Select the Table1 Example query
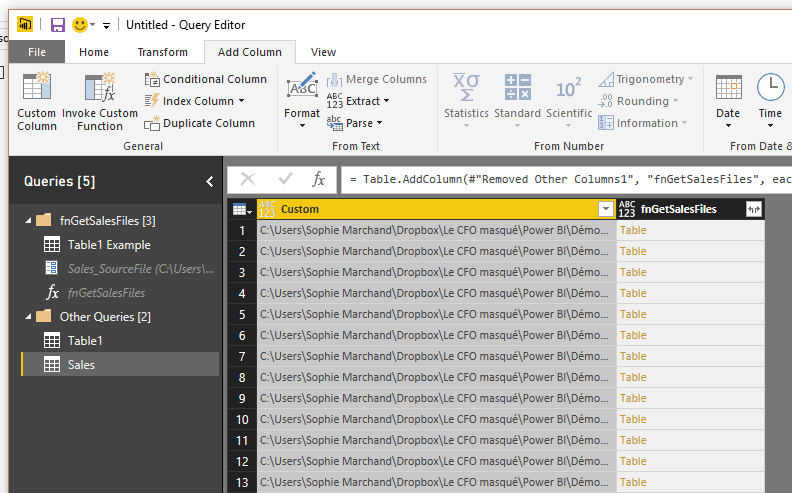This screenshot has height=493, width=792. point(108,245)
